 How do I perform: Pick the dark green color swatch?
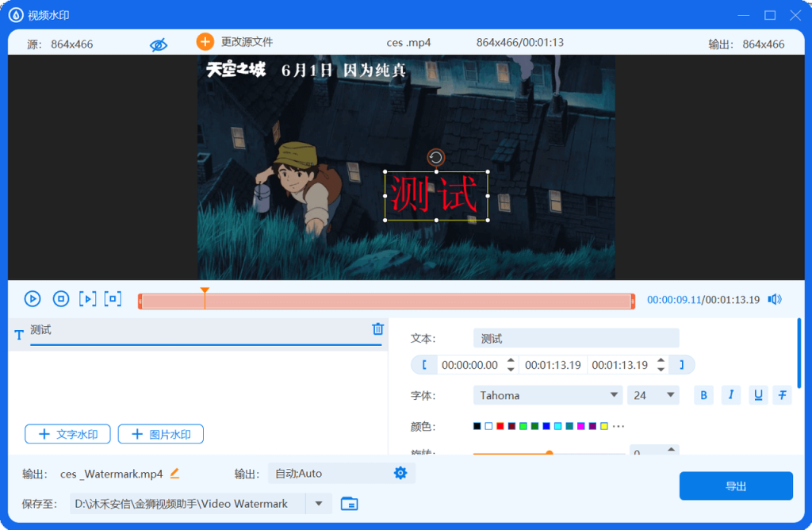pyautogui.click(x=535, y=426)
